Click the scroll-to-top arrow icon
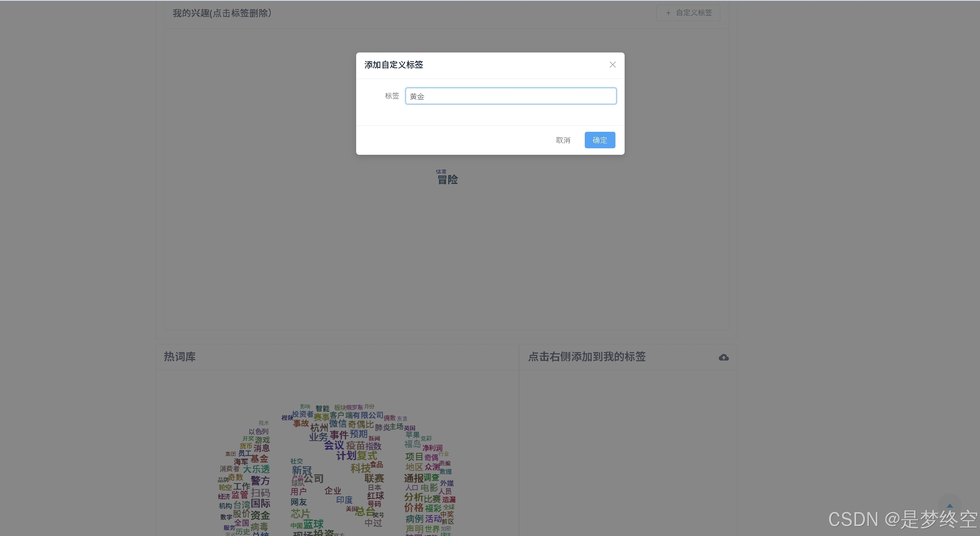The image size is (980, 536). 949,506
